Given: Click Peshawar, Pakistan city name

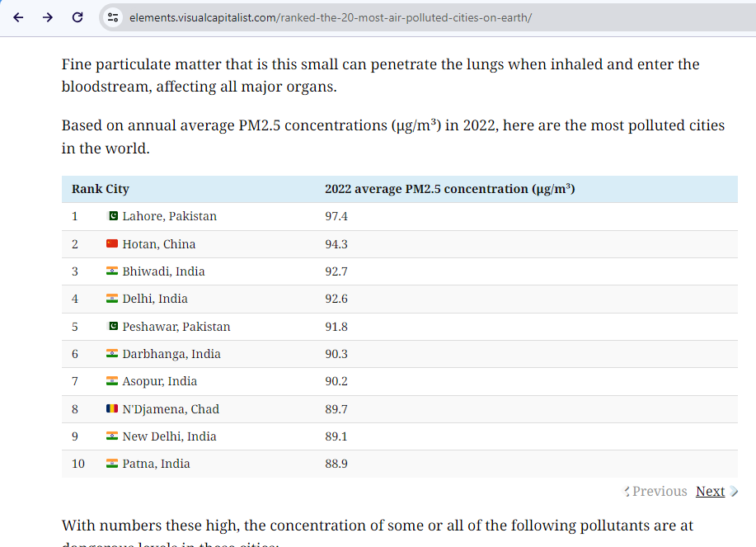Looking at the screenshot, I should tap(176, 327).
